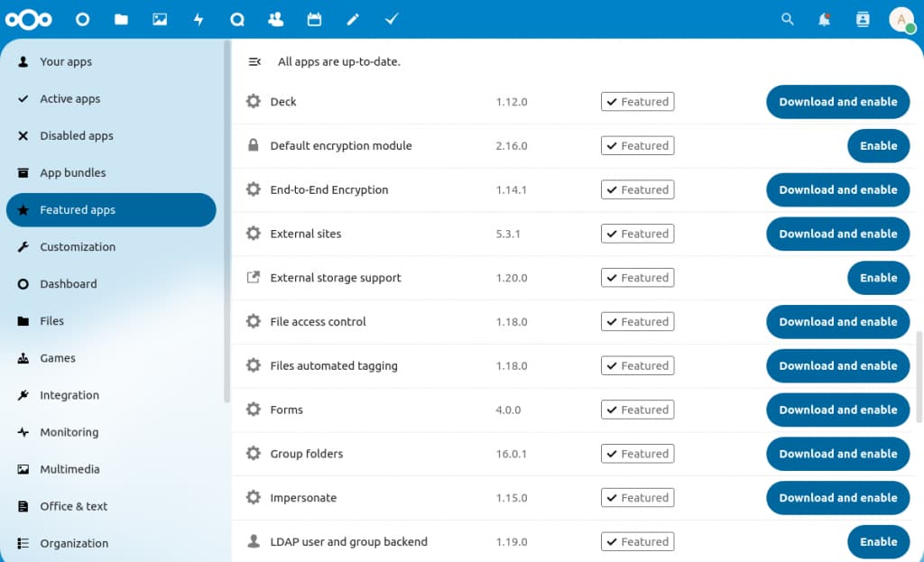Viewport: 924px width, 562px height.
Task: Open notifications via the bell icon
Action: [823, 19]
